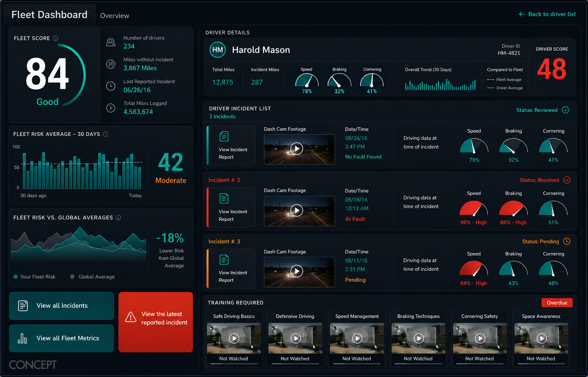Open the Overview tab
The image size is (588, 377).
114,16
